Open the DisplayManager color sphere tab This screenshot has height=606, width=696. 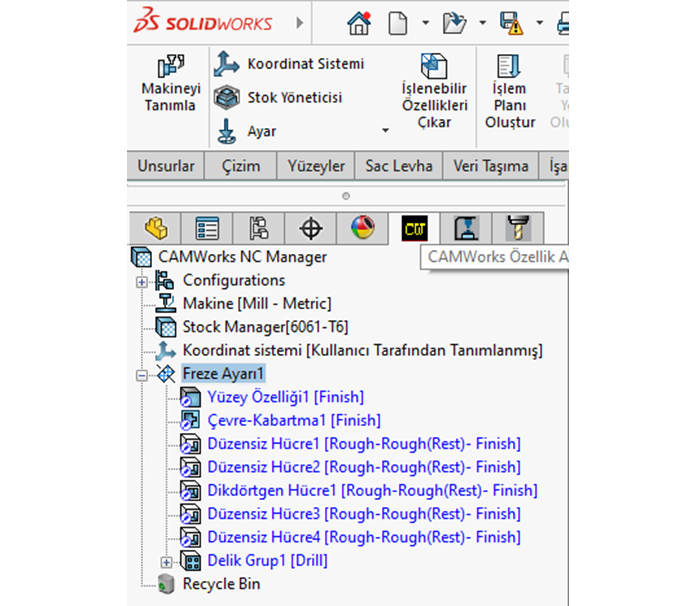(362, 229)
